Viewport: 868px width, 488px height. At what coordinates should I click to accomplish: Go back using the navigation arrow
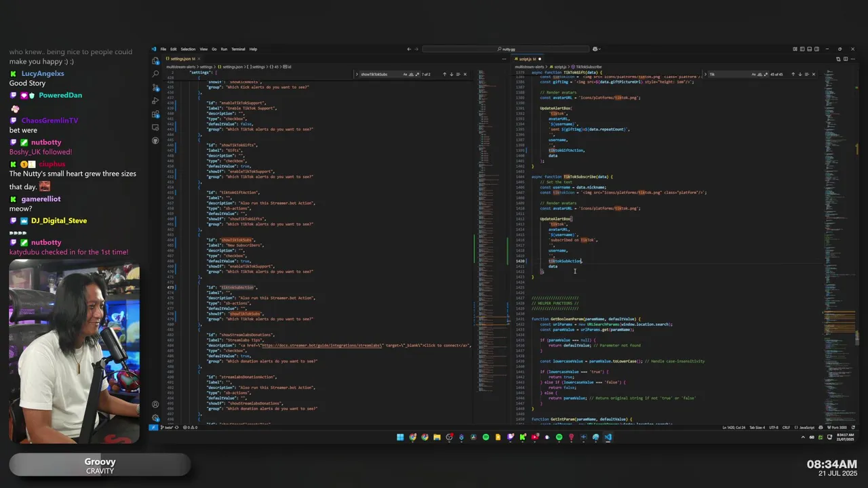[x=409, y=49]
